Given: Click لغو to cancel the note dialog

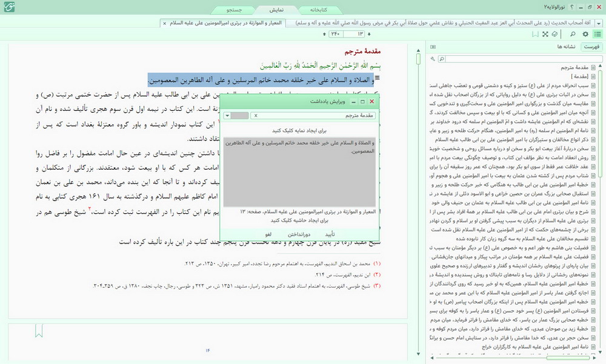Looking at the screenshot, I should pos(268,234).
